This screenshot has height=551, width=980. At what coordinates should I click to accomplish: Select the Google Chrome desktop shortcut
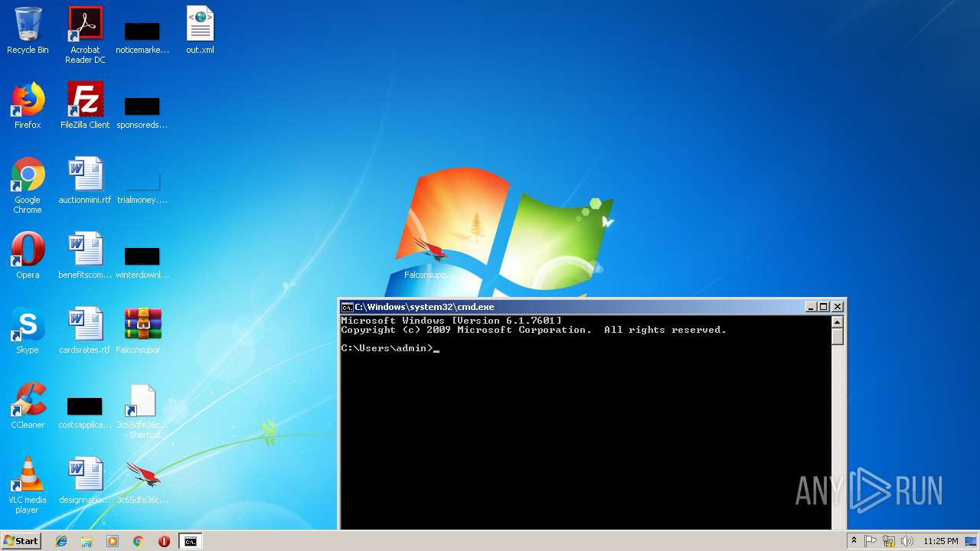(28, 185)
